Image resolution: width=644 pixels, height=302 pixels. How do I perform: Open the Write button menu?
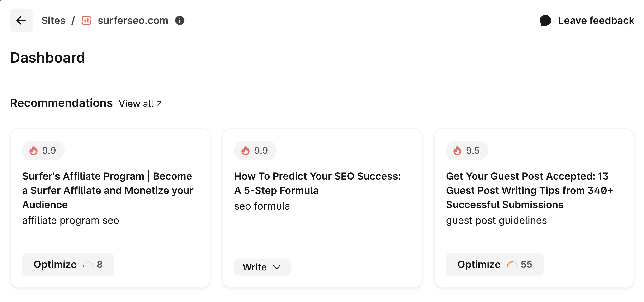click(255, 267)
